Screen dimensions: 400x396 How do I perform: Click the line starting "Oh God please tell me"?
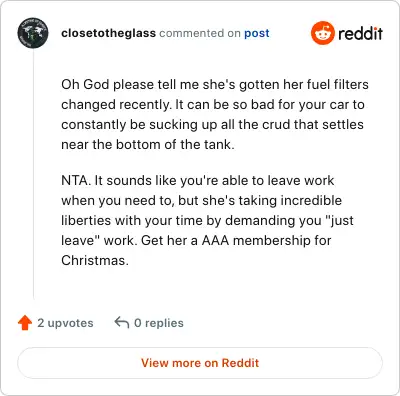click(x=215, y=84)
